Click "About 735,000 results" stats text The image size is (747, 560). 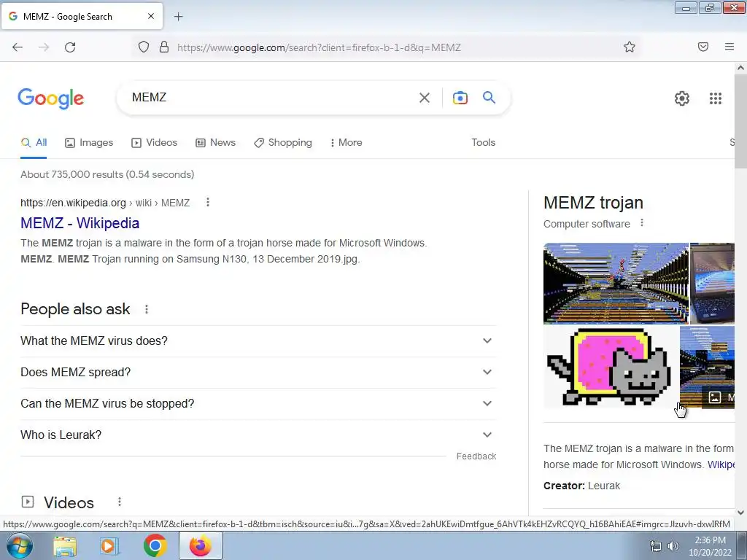107,174
